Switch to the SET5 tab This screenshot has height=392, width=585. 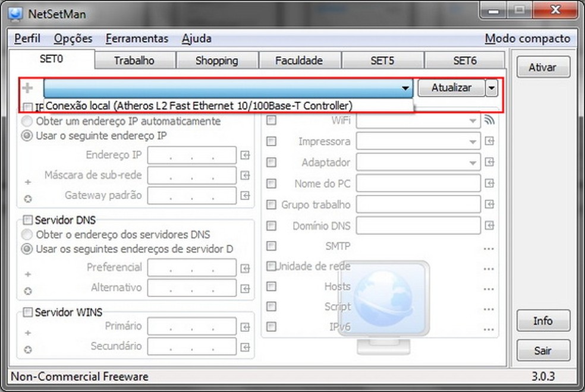point(382,61)
